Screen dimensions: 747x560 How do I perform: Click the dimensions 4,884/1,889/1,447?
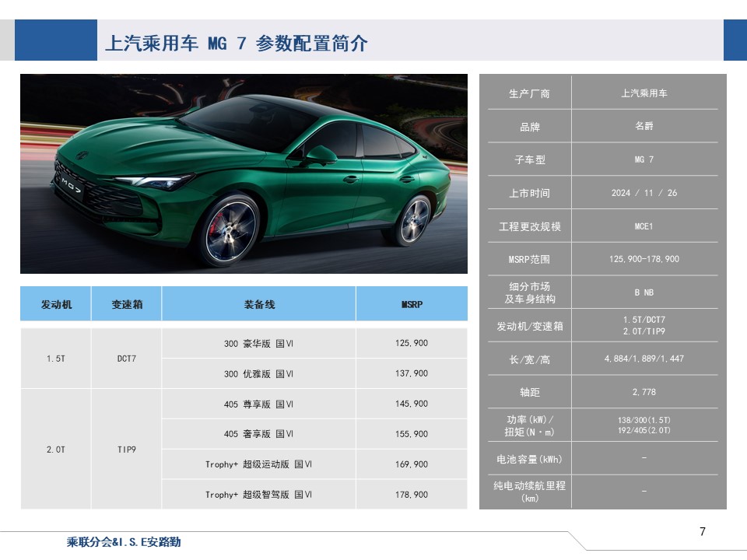pos(644,359)
